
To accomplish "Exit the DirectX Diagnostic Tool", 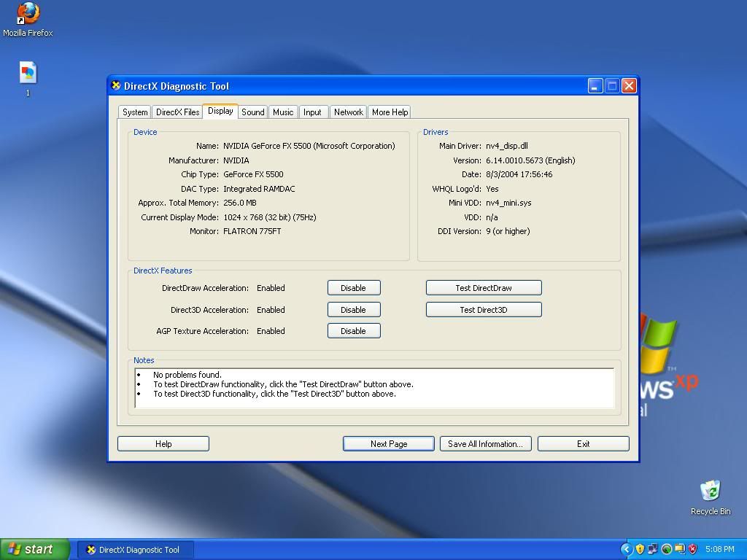I will pyautogui.click(x=583, y=444).
